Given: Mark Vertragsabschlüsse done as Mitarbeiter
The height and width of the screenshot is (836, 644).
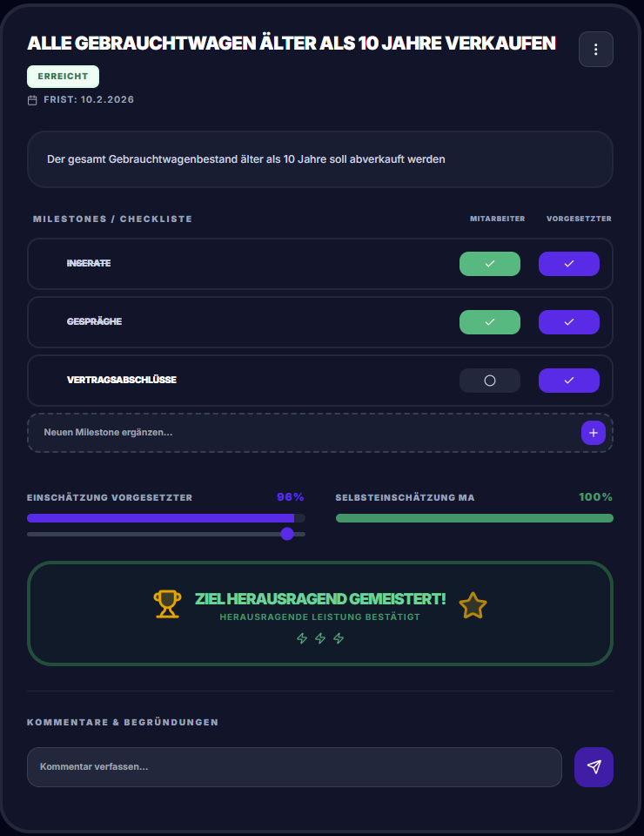Looking at the screenshot, I should (489, 381).
